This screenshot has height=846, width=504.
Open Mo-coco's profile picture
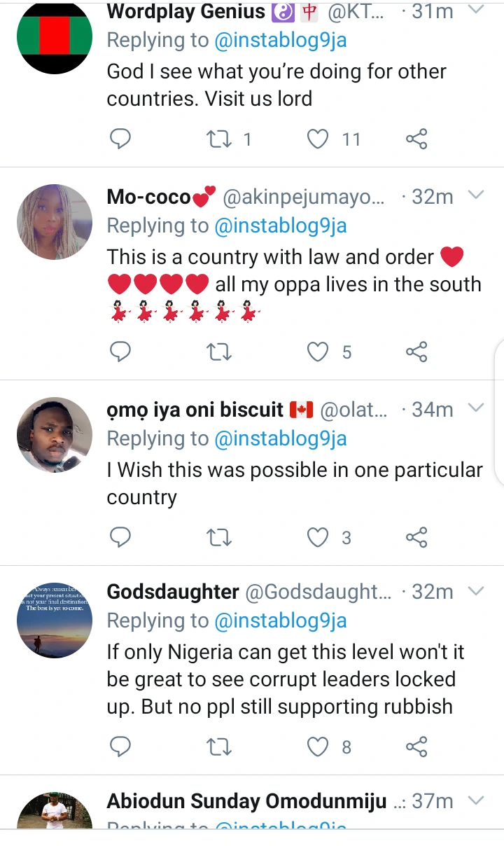click(55, 222)
